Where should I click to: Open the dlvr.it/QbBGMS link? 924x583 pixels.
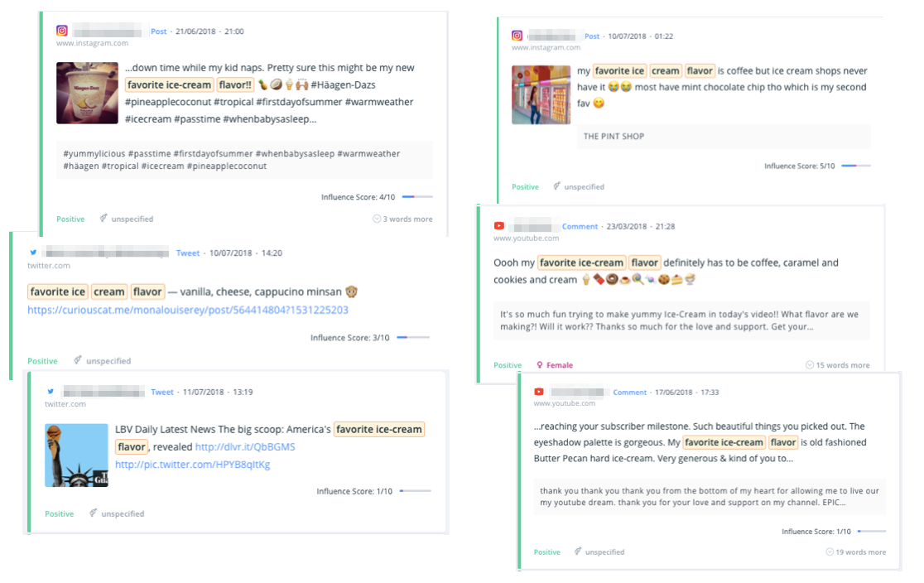click(245, 447)
